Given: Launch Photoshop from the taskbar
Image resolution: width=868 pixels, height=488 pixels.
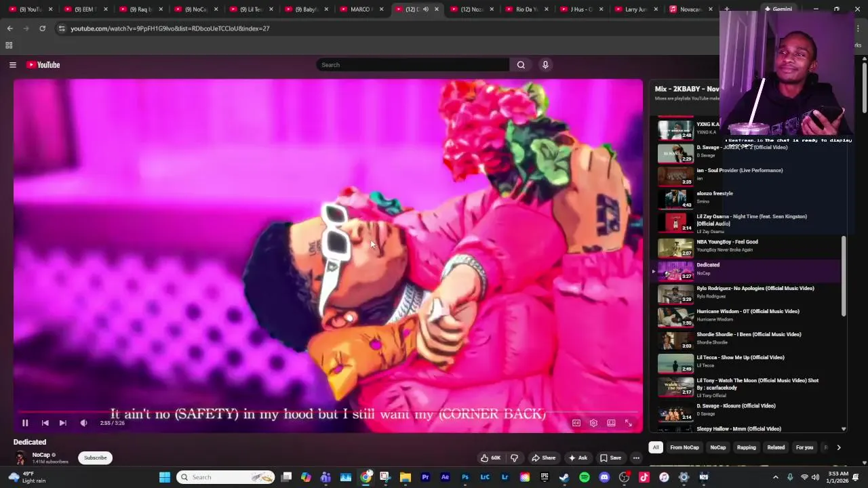Looking at the screenshot, I should [x=465, y=477].
